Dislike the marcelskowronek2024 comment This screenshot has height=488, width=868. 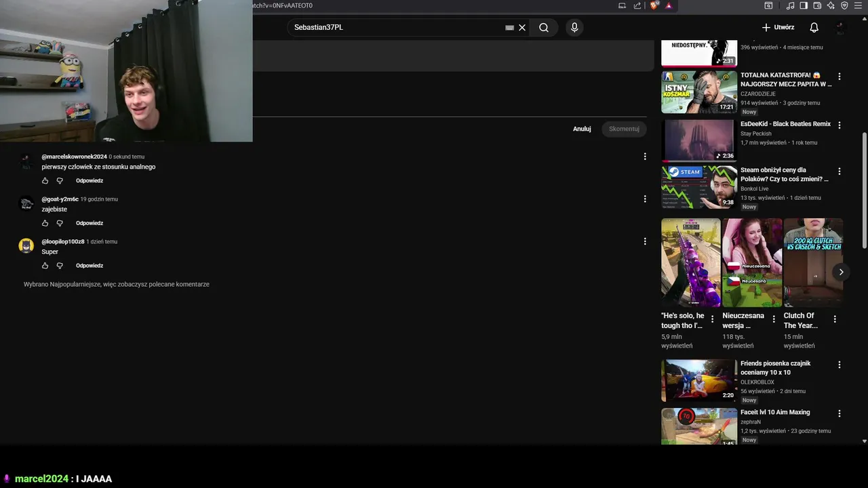pyautogui.click(x=60, y=181)
